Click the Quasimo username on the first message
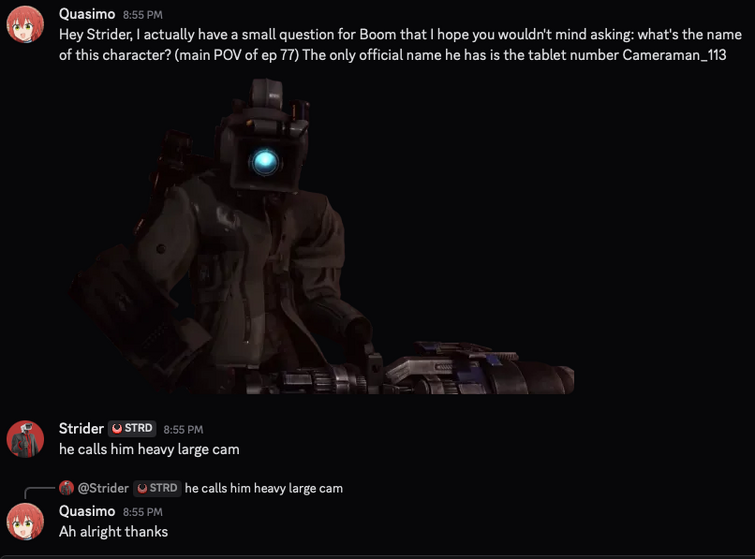The height and width of the screenshot is (559, 755). (x=87, y=14)
